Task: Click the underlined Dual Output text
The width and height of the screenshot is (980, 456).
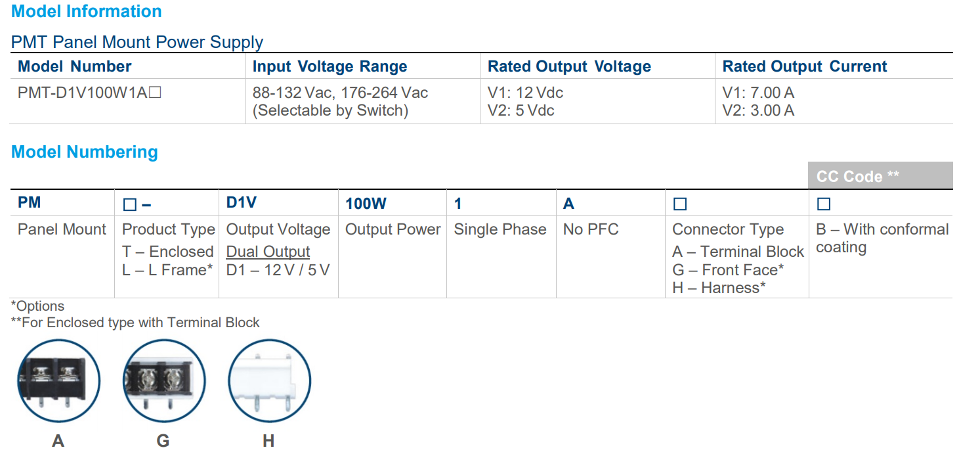Action: pos(268,252)
